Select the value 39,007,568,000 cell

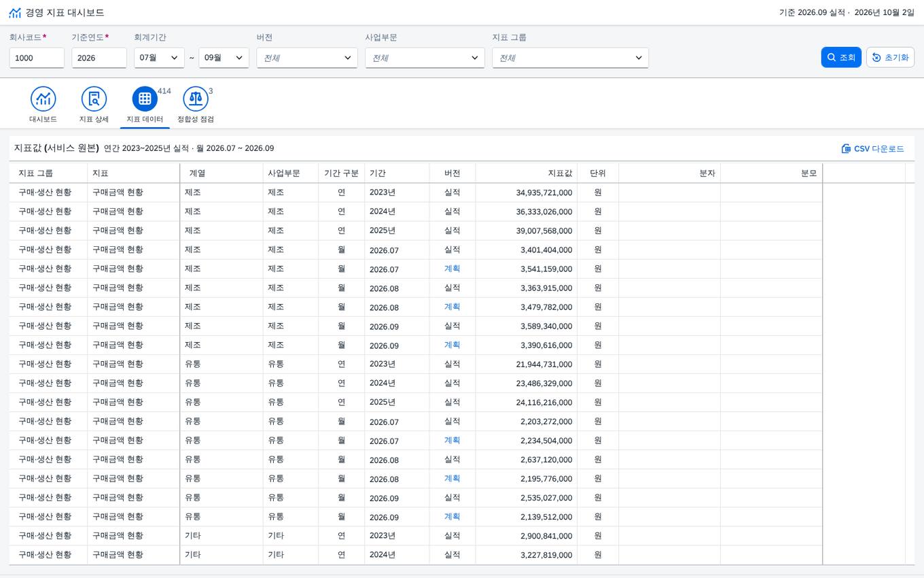tap(527, 231)
